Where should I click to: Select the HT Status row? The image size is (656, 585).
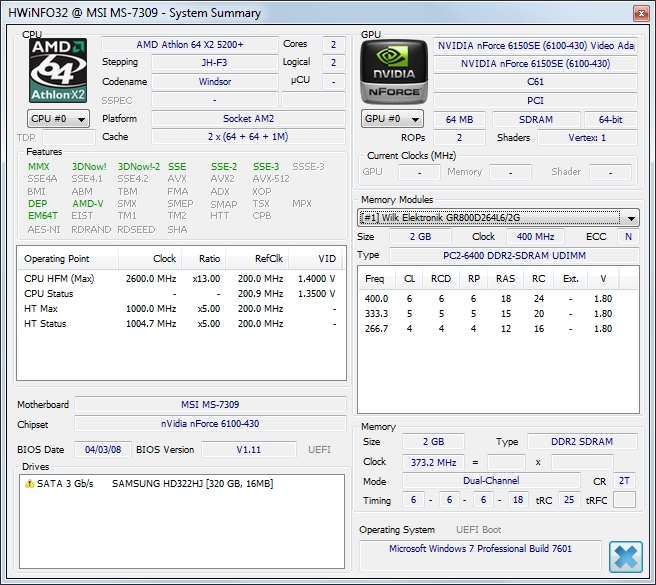click(x=180, y=324)
